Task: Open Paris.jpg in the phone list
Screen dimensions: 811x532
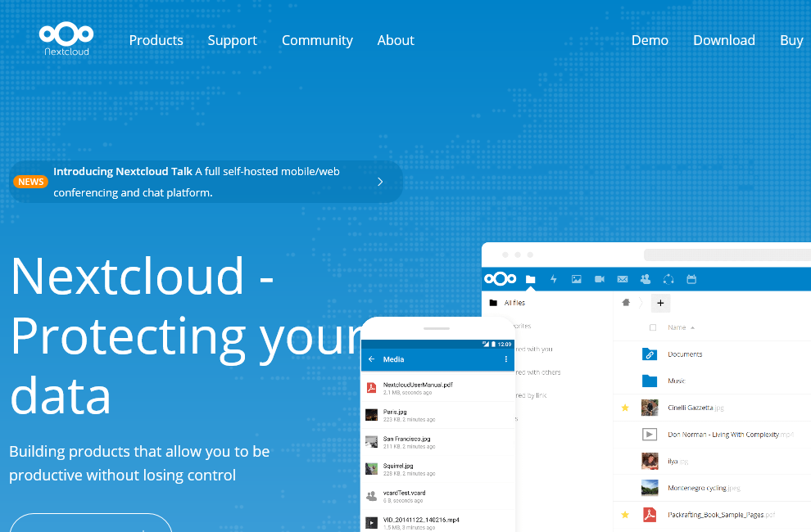Action: coord(437,415)
